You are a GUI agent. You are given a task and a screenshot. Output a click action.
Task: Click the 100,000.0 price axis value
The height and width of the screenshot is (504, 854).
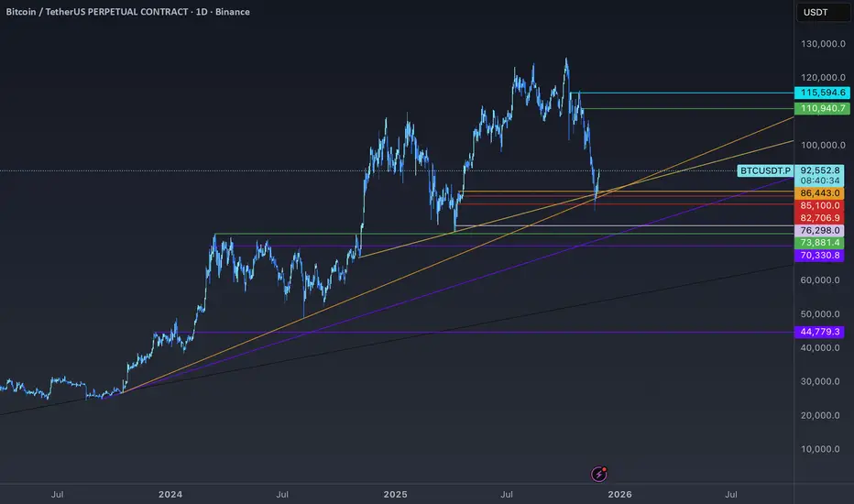(x=823, y=145)
